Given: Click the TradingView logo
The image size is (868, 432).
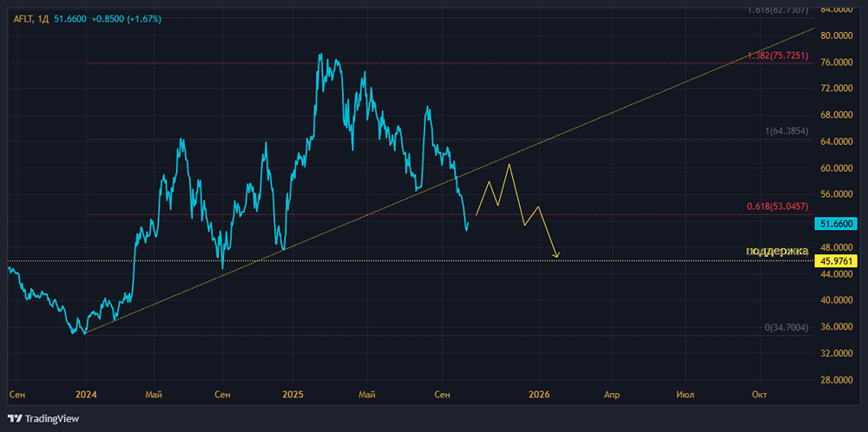Looking at the screenshot, I should (x=43, y=418).
